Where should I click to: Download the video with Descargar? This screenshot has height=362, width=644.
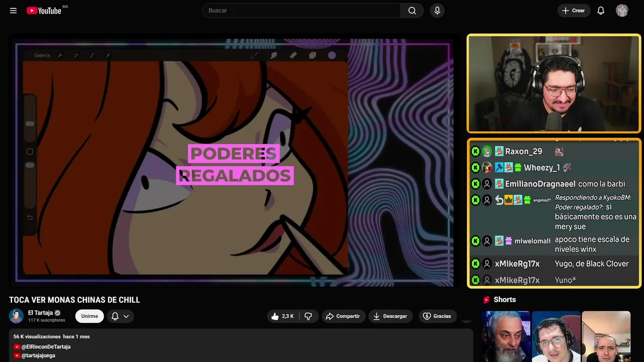coord(390,316)
